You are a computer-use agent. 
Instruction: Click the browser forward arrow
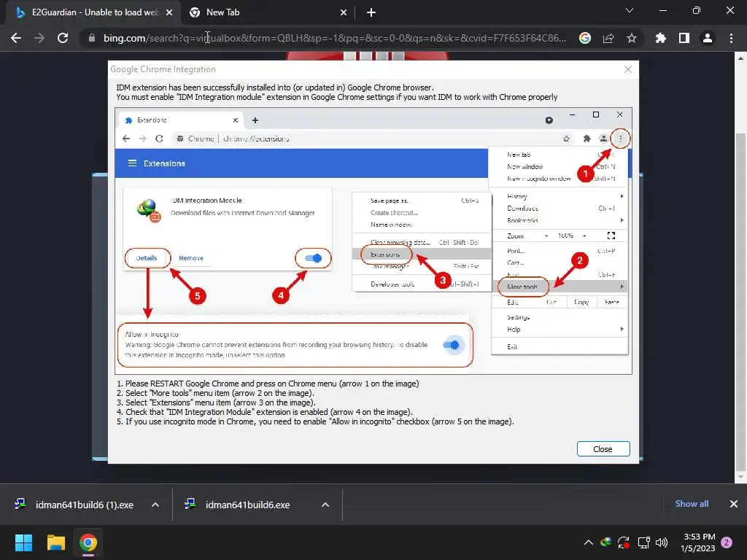click(39, 38)
